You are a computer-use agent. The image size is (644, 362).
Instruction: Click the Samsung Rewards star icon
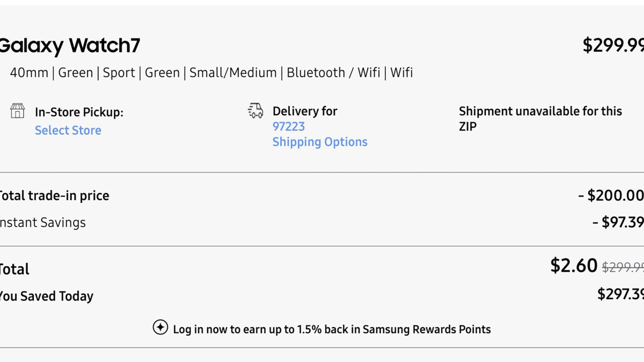160,328
